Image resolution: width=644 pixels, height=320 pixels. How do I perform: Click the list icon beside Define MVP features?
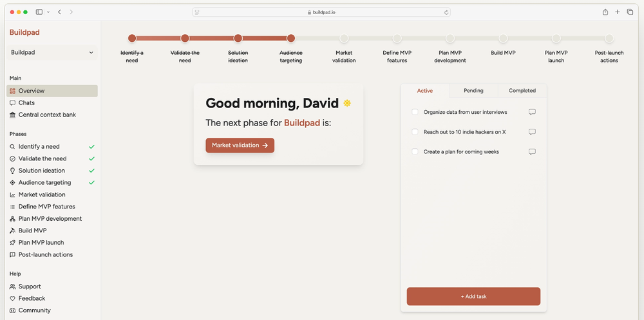point(12,207)
